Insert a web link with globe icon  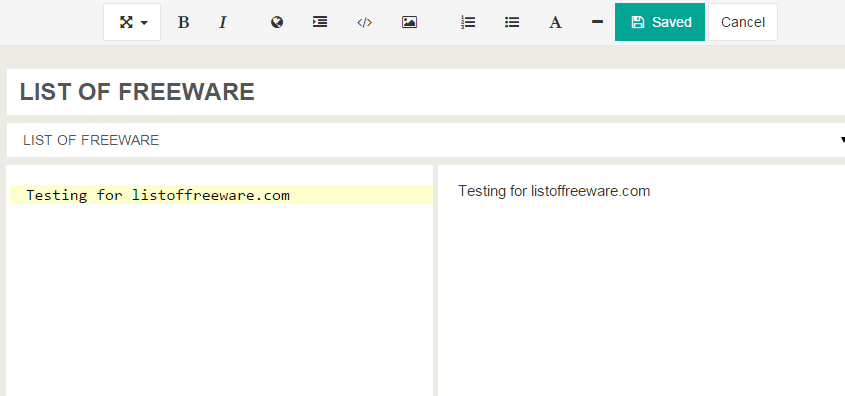point(277,22)
